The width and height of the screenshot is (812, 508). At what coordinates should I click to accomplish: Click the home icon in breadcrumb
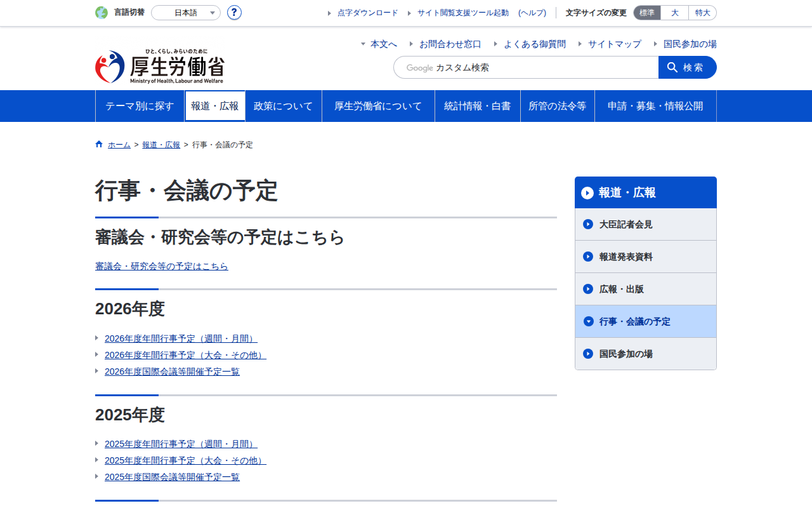(99, 144)
